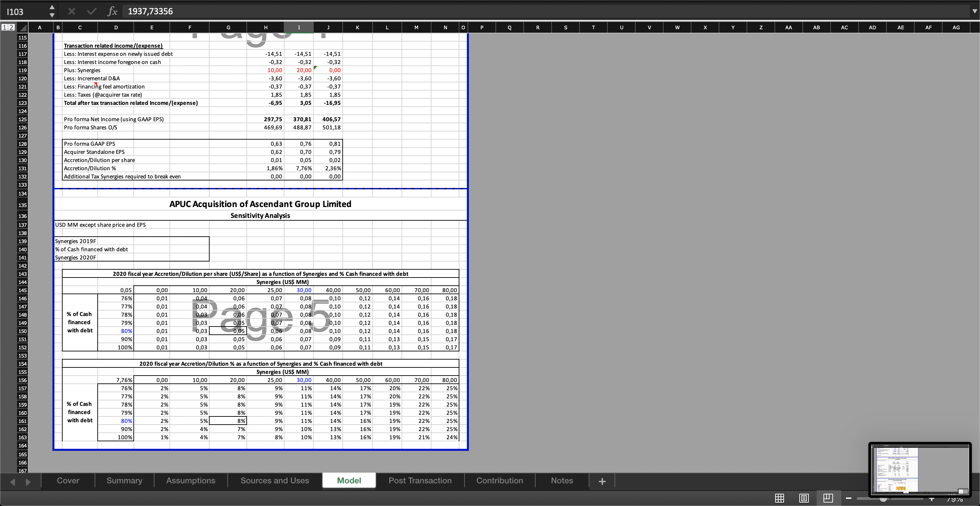
Task: Select column AG header
Action: pyautogui.click(x=956, y=28)
